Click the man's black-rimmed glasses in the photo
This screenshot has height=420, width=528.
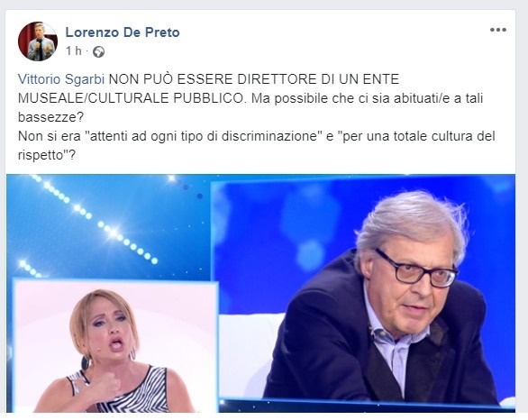tap(417, 269)
